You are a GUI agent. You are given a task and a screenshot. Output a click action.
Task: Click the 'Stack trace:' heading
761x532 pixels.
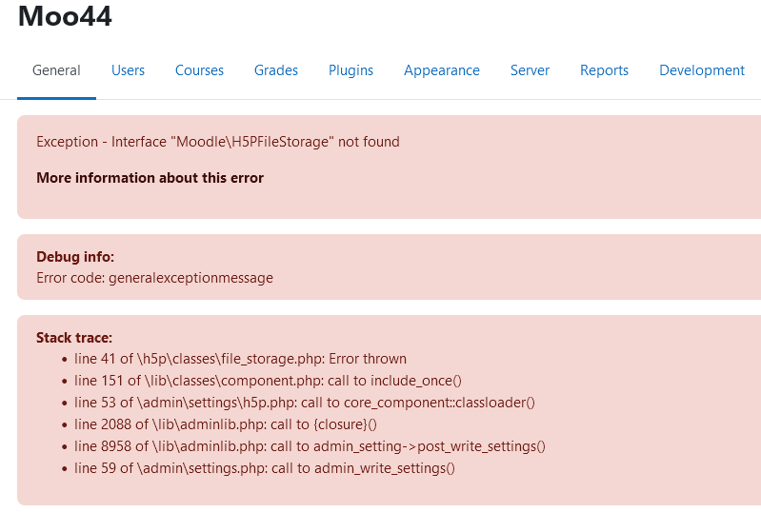(74, 338)
